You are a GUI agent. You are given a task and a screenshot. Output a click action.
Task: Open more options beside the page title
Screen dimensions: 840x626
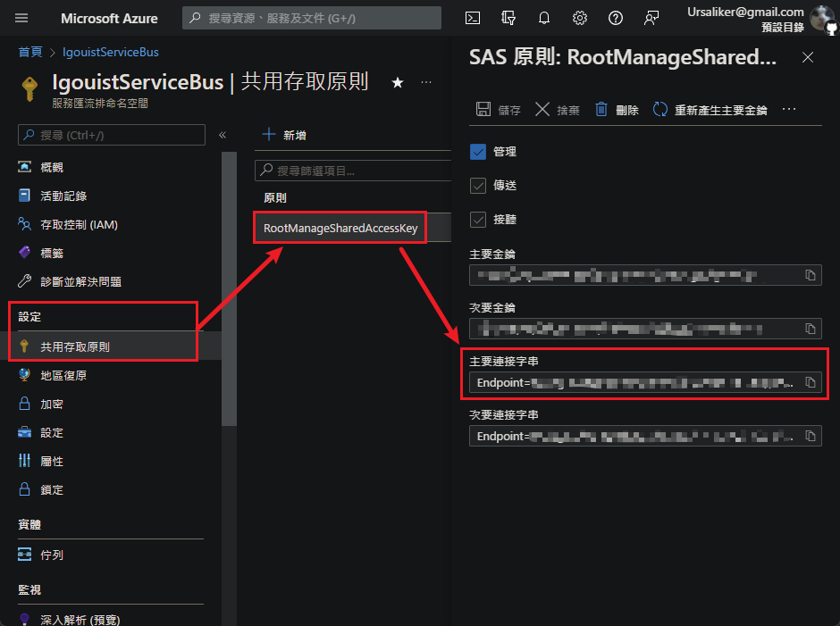pyautogui.click(x=426, y=82)
